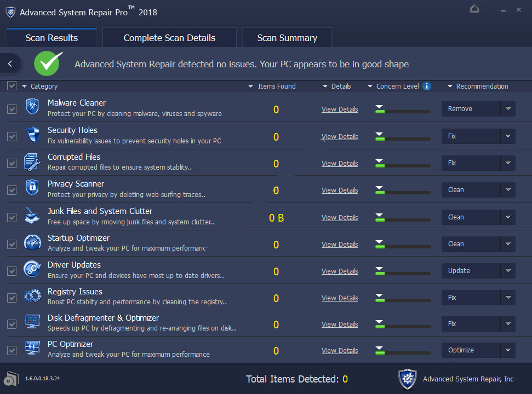View Details for Privacy Scanner
Image resolution: width=532 pixels, height=394 pixels.
pyautogui.click(x=340, y=190)
